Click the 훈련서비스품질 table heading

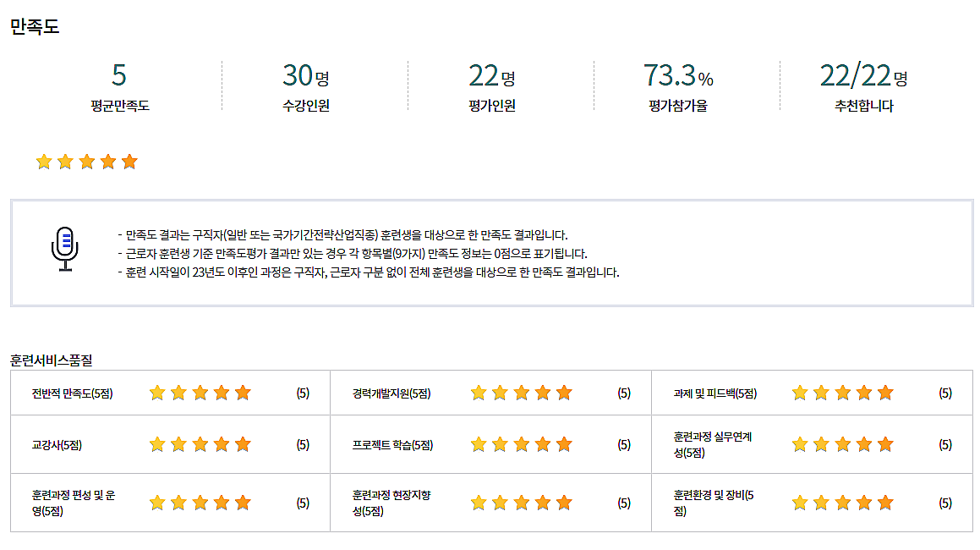(51, 360)
